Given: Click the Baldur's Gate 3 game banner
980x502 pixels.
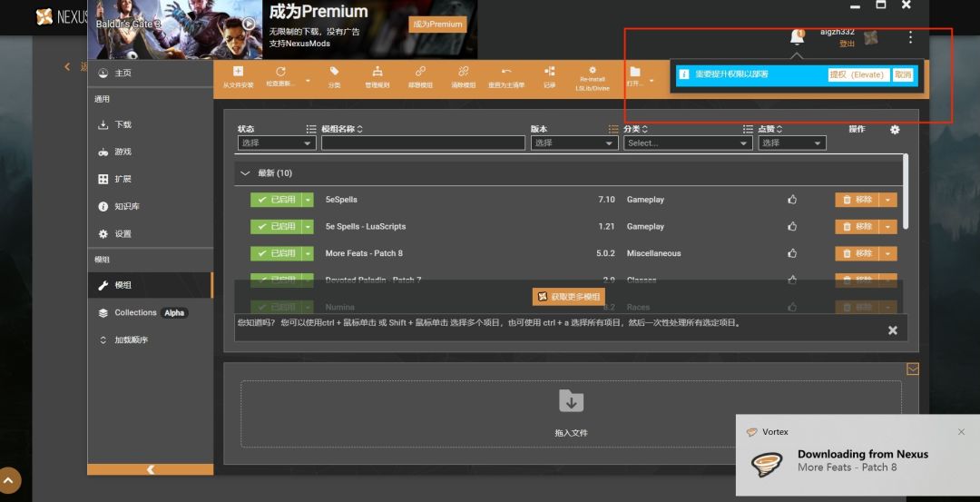Looking at the screenshot, I should point(175,29).
